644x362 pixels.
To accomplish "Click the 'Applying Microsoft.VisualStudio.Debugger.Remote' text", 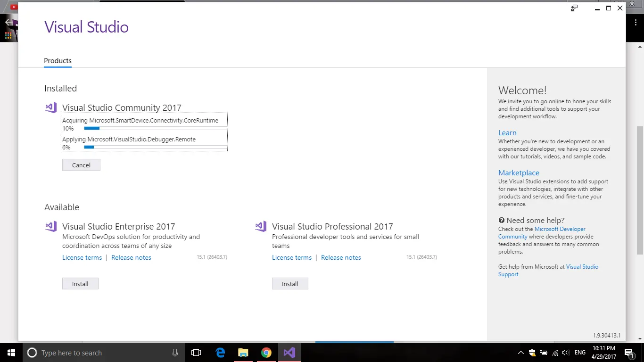I will tap(129, 140).
